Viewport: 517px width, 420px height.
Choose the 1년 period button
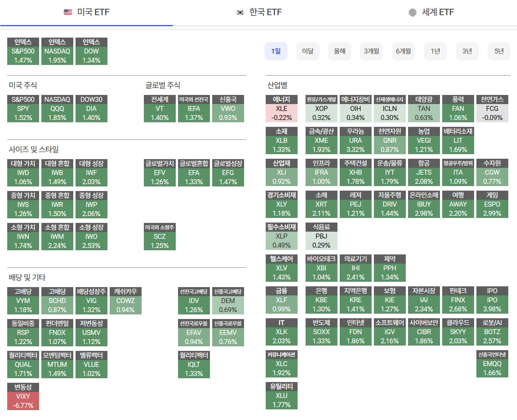[x=435, y=51]
